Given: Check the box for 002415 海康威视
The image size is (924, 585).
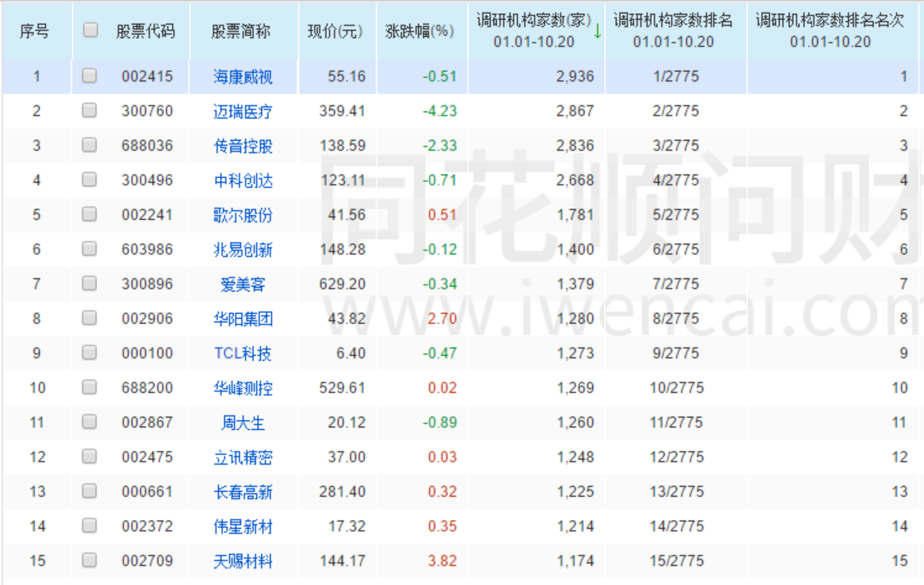Looking at the screenshot, I should click(x=90, y=76).
